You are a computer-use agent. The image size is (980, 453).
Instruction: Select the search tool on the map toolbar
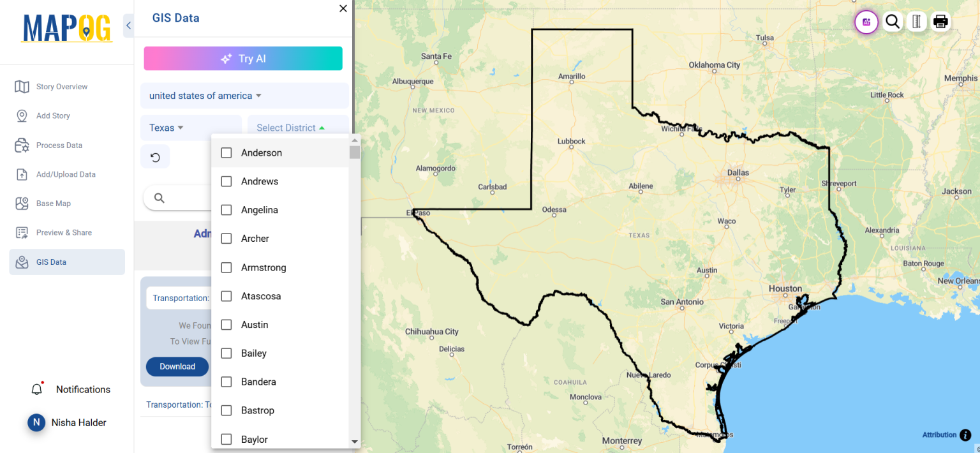tap(893, 22)
